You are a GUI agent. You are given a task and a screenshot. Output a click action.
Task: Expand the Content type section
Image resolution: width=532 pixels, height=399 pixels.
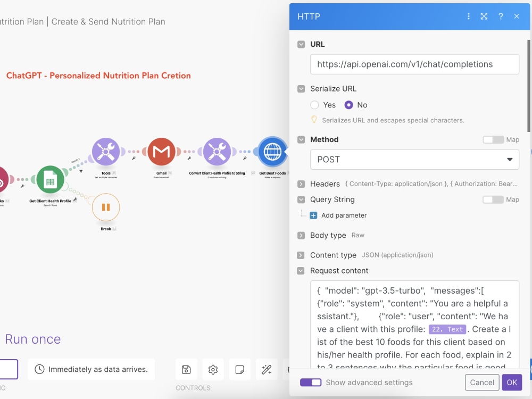(301, 255)
